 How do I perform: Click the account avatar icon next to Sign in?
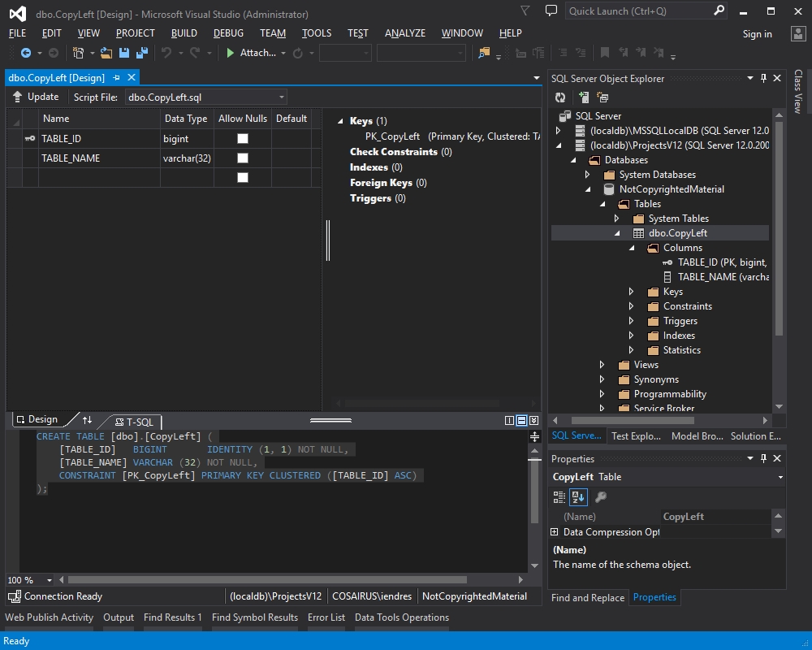click(x=798, y=33)
